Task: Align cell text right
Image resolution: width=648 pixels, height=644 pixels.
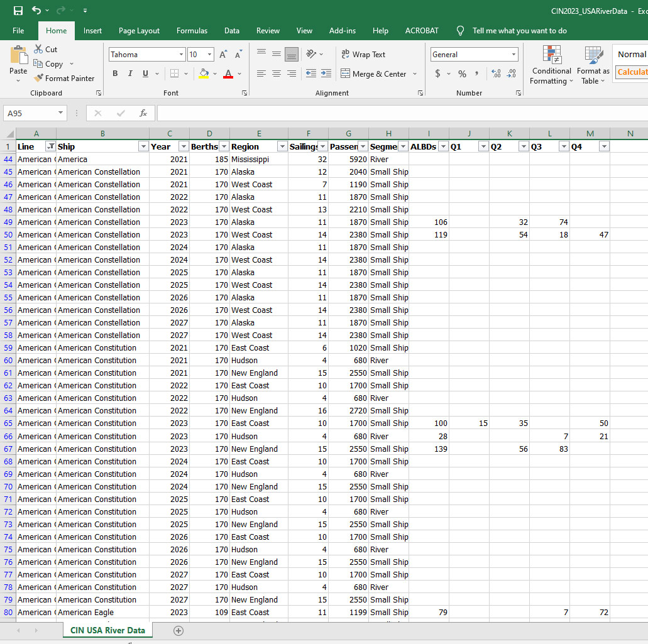Action: (292, 74)
